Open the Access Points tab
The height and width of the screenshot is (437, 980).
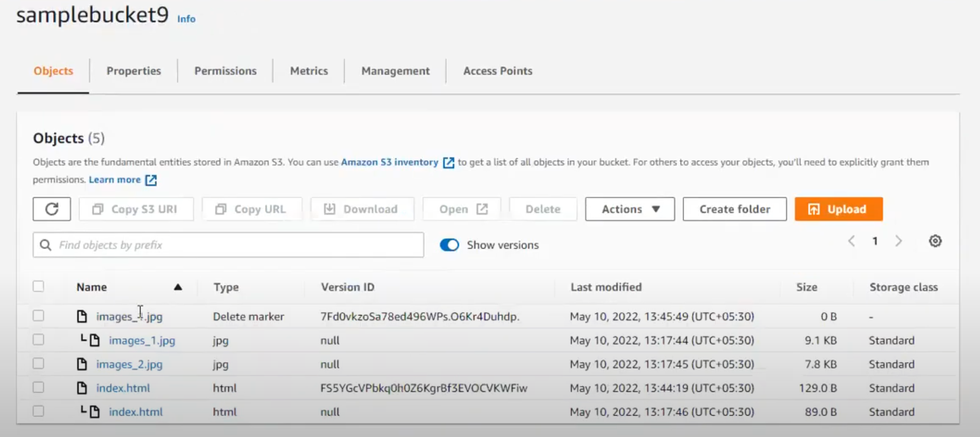pyautogui.click(x=498, y=71)
